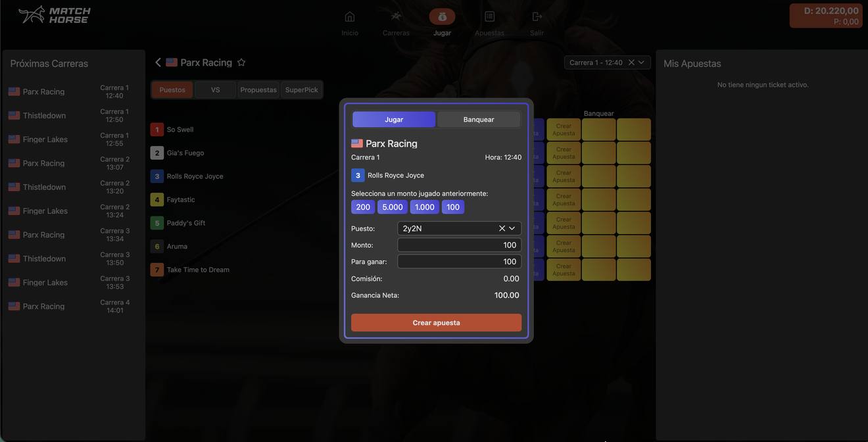Click horse name Faytastic

click(x=181, y=199)
